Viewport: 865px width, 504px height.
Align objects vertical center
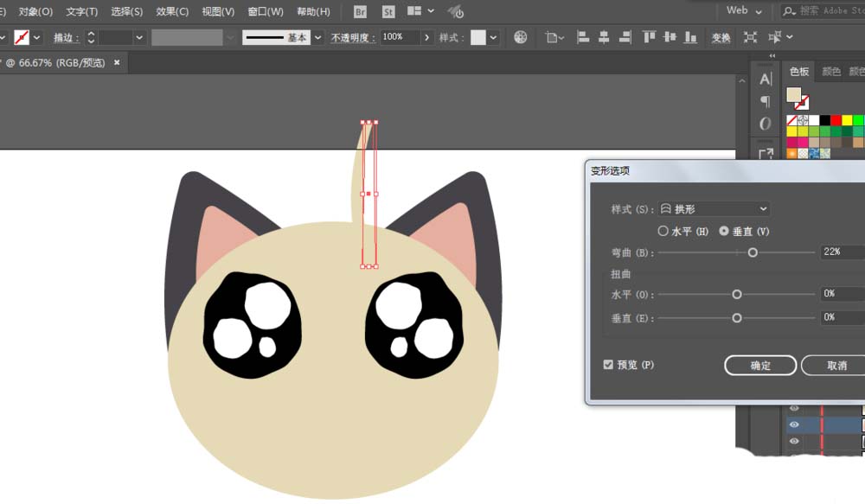tap(670, 37)
